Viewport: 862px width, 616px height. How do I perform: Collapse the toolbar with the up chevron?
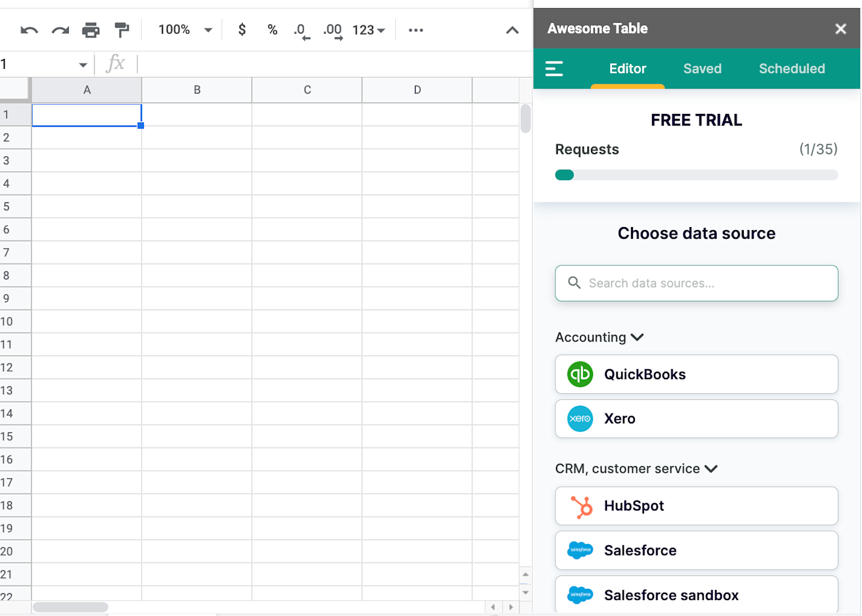(512, 30)
